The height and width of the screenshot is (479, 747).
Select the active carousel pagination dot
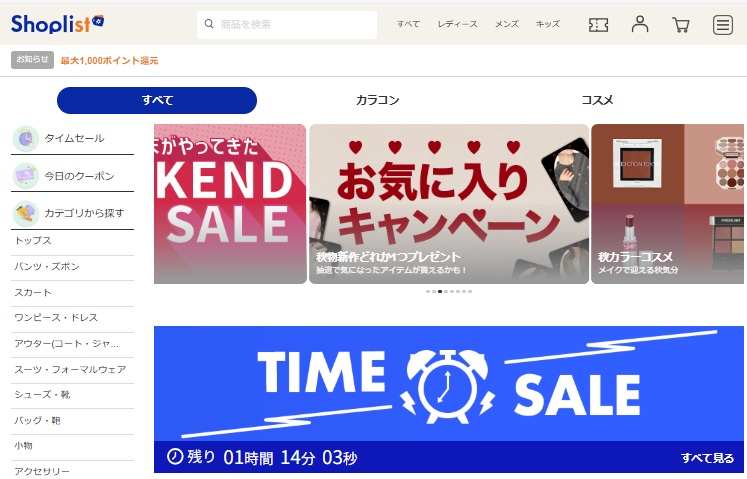coord(440,291)
